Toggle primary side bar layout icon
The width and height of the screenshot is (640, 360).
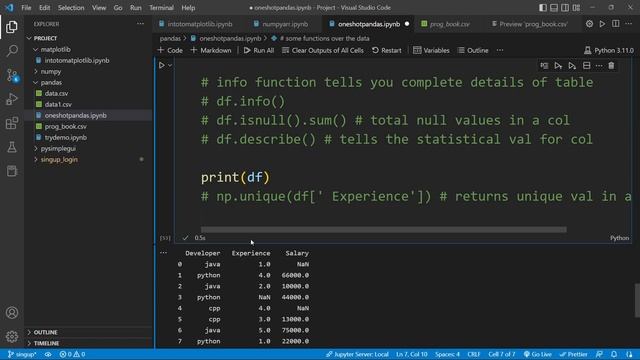tap(542, 8)
